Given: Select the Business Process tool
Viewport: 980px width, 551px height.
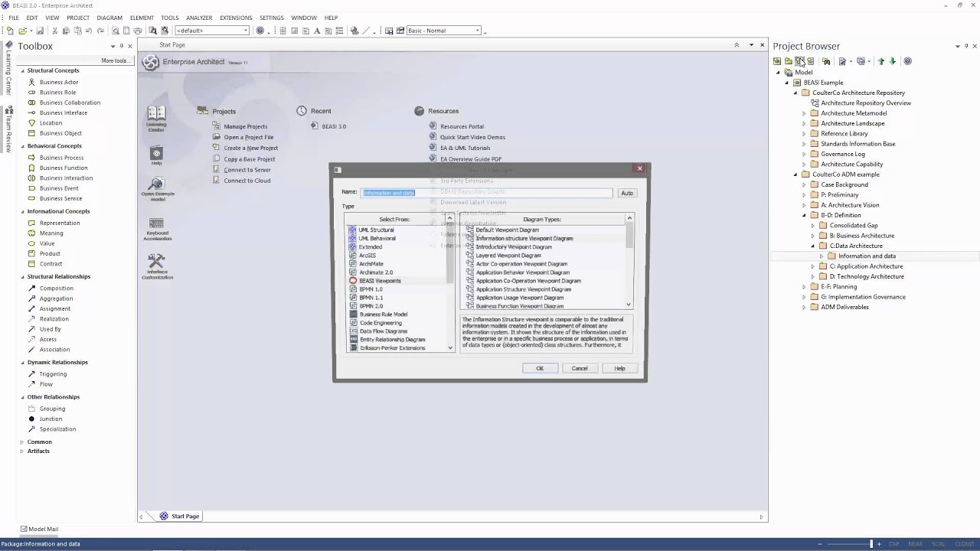Looking at the screenshot, I should 61,158.
